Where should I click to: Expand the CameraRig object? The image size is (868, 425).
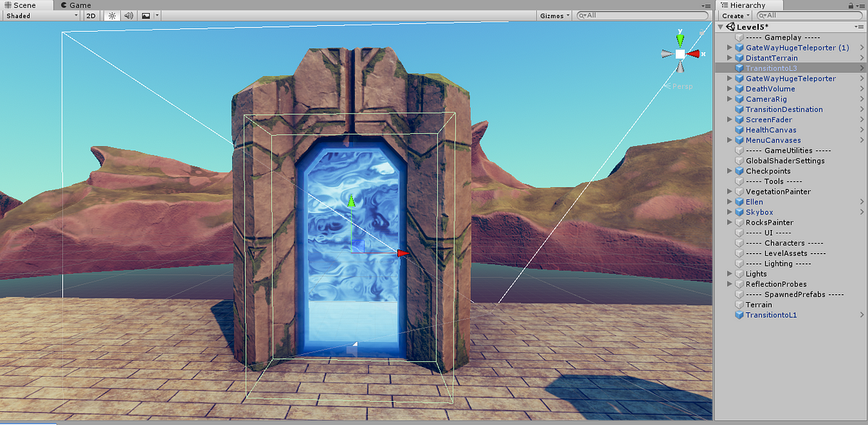tap(729, 99)
